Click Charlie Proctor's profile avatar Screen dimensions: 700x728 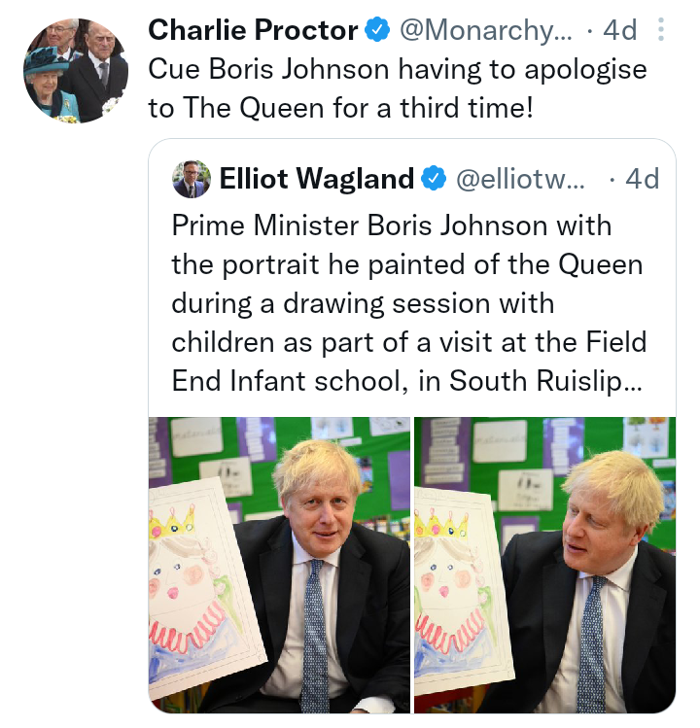click(77, 70)
